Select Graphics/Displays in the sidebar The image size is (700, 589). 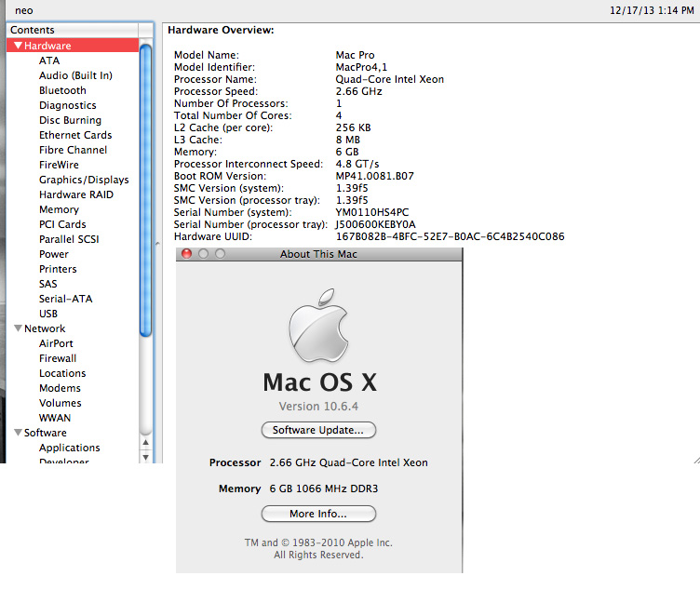coord(84,180)
